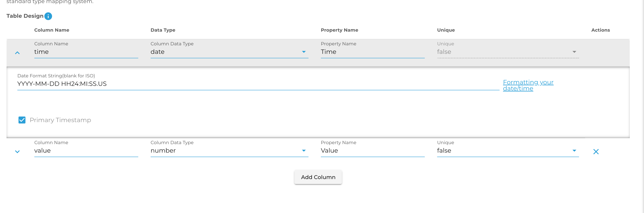This screenshot has width=644, height=213.
Task: Expand the value column row chevron
Action: 17,152
